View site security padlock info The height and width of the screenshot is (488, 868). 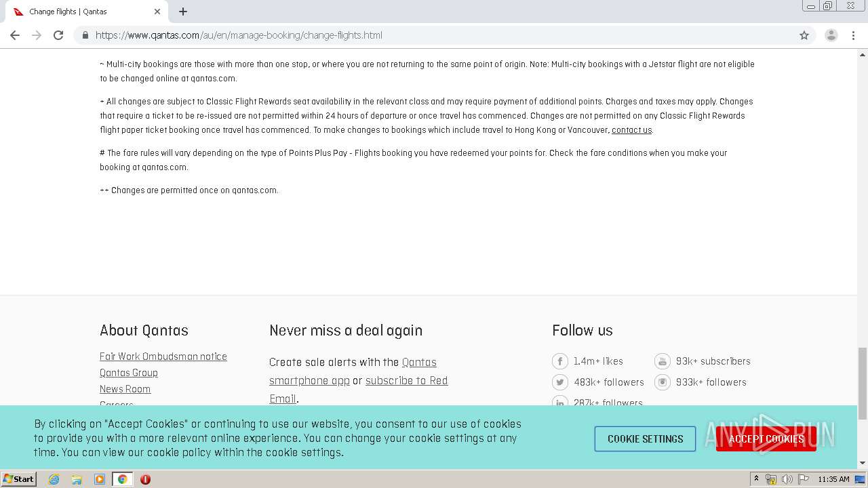coord(85,35)
